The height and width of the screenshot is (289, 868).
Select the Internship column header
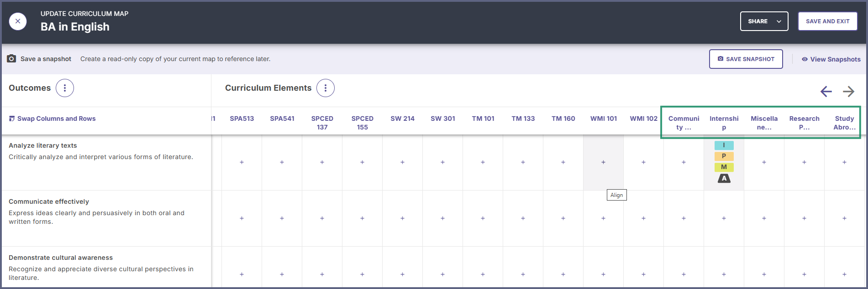click(x=724, y=123)
